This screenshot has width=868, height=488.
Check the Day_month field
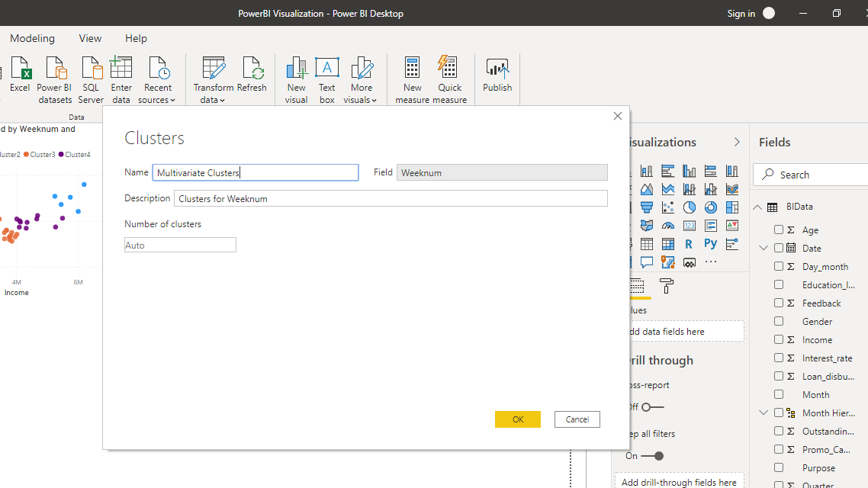click(x=779, y=266)
